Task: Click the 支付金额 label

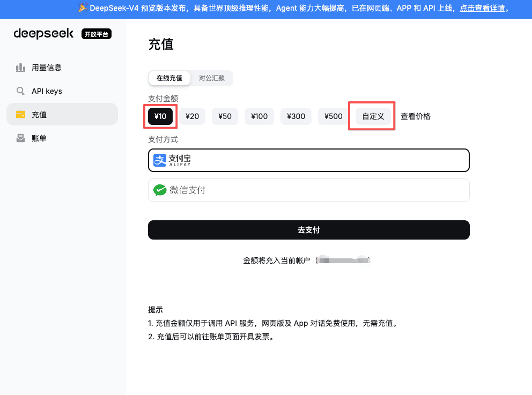Action: tap(163, 99)
